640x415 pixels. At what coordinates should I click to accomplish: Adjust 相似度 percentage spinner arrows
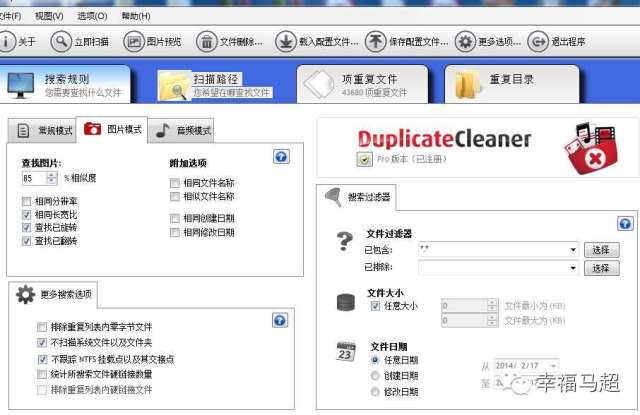[x=51, y=178]
